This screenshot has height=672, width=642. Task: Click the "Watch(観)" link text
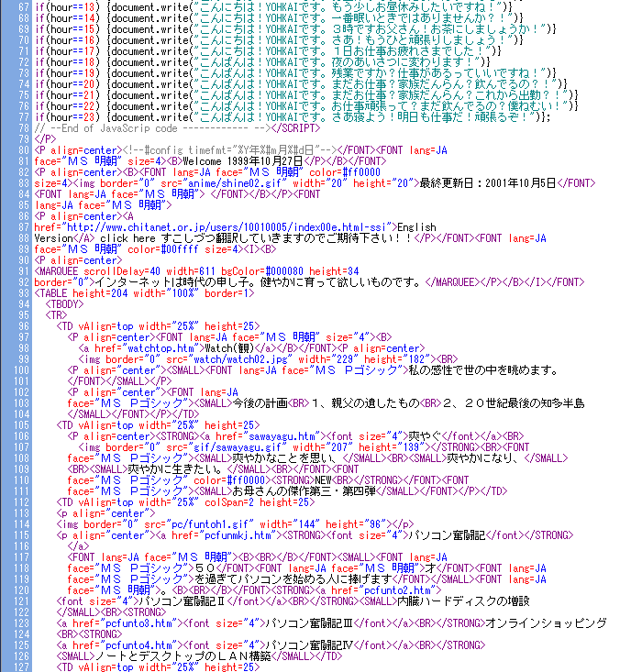coord(229,348)
